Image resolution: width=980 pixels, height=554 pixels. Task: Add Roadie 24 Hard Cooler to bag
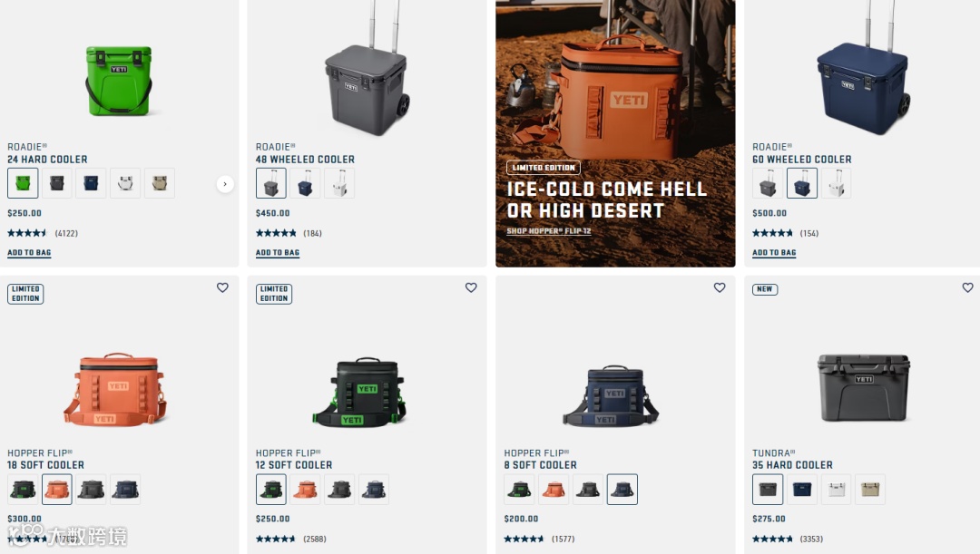click(x=29, y=252)
